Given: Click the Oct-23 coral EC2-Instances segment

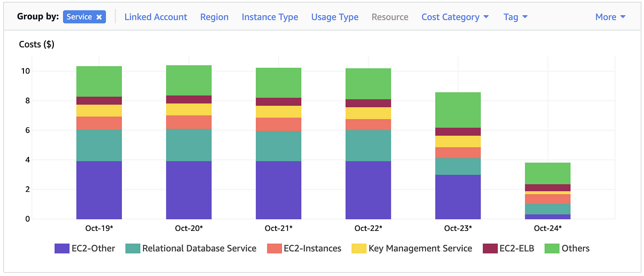Looking at the screenshot, I should [458, 153].
